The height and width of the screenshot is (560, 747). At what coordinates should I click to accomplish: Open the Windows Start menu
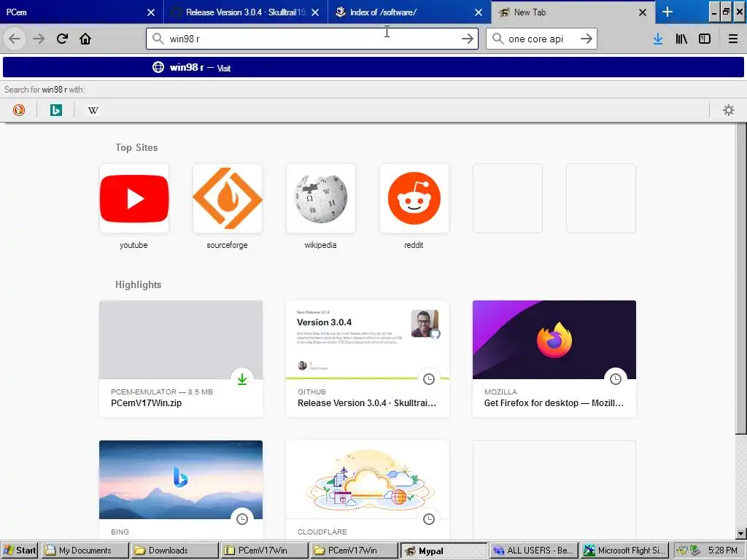[x=20, y=550]
